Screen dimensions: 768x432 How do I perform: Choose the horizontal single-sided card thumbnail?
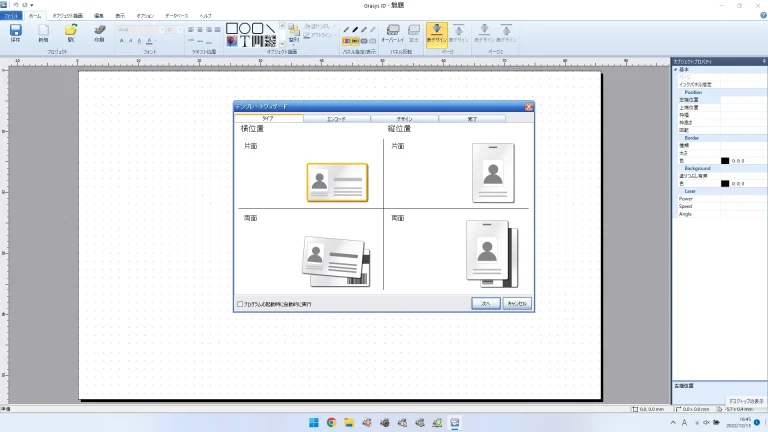pyautogui.click(x=337, y=182)
